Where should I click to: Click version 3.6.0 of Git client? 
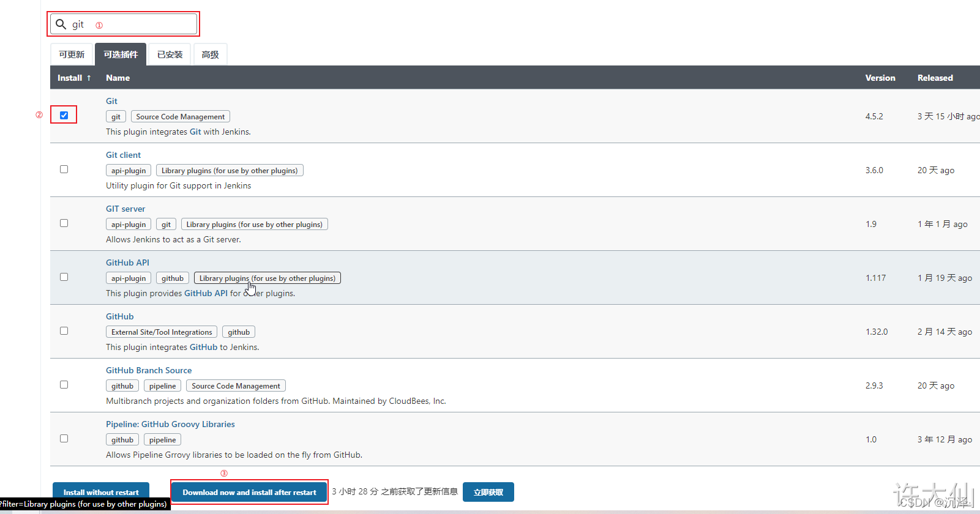(x=874, y=170)
